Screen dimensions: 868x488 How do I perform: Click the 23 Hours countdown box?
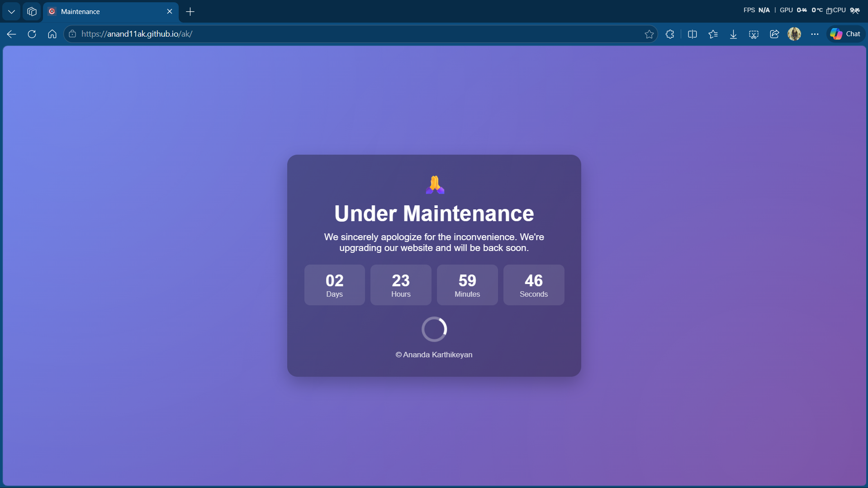tap(401, 285)
